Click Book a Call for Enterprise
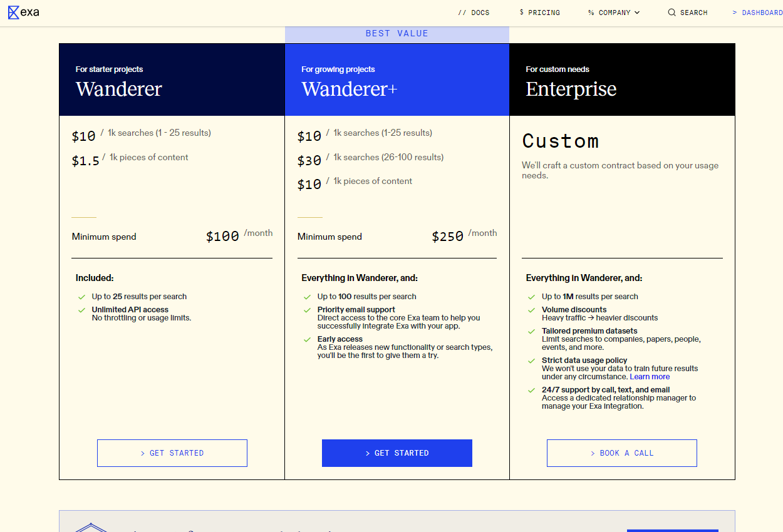 coord(622,453)
